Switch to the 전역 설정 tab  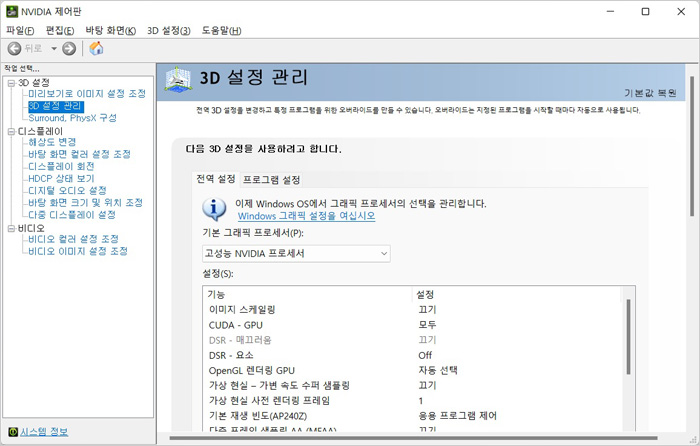[216, 179]
